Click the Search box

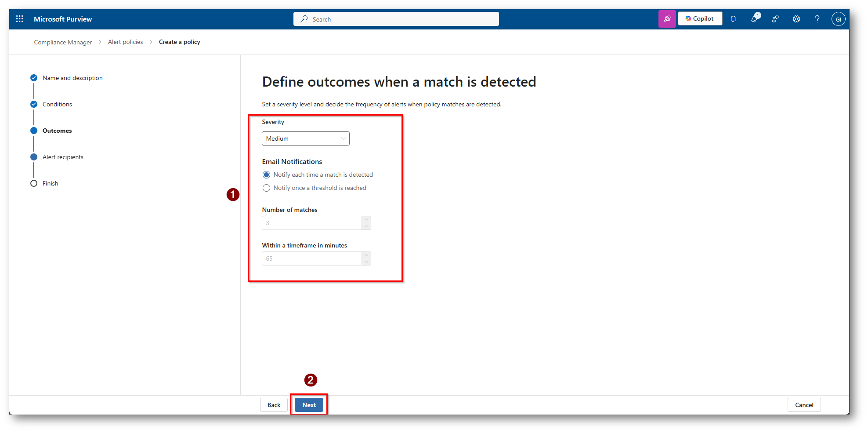click(x=396, y=19)
